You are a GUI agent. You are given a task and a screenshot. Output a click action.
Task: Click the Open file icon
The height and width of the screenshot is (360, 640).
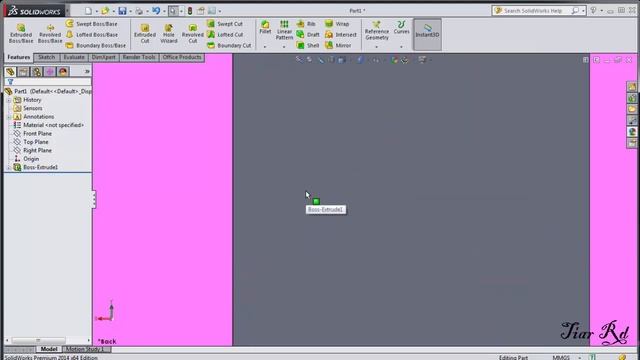coord(105,11)
